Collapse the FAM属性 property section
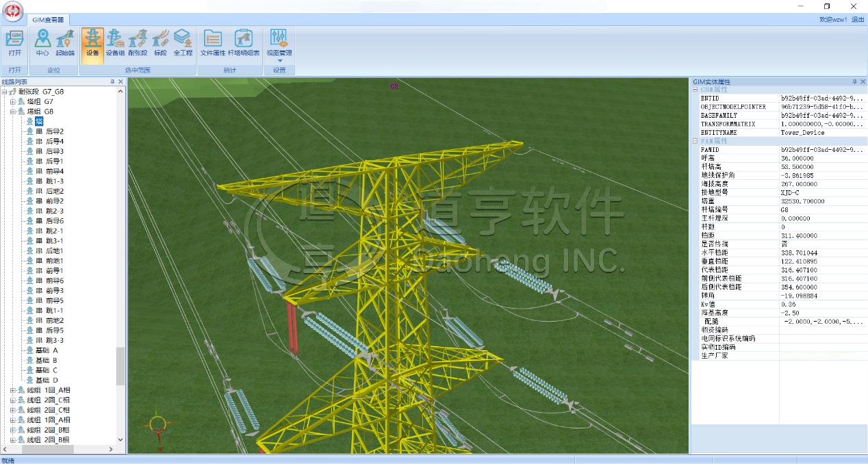The width and height of the screenshot is (868, 464). pos(695,141)
